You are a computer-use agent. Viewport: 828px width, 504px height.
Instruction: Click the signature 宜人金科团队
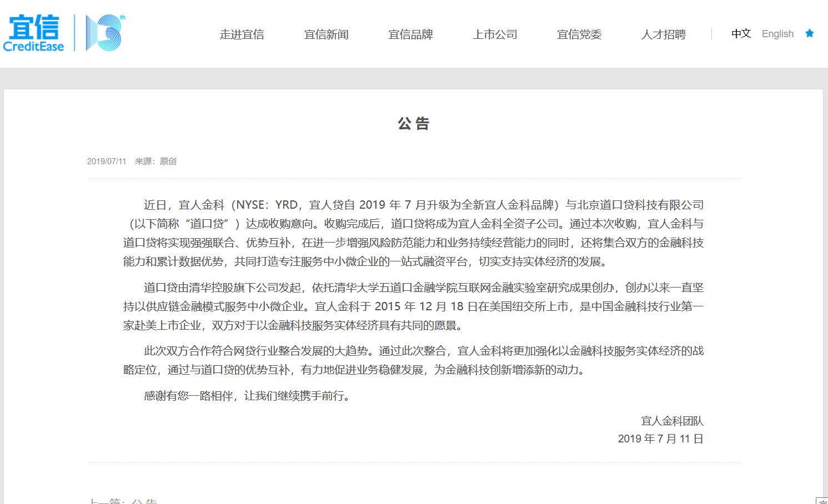click(x=673, y=421)
